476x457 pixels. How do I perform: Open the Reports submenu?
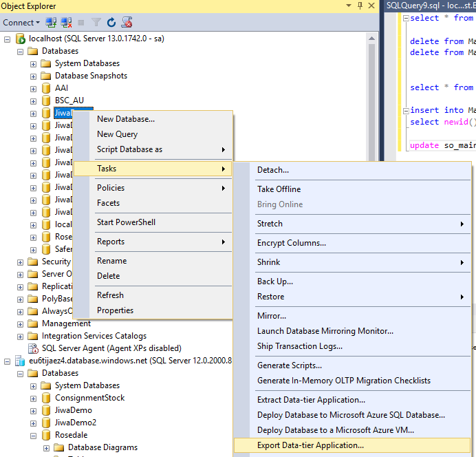pos(153,242)
